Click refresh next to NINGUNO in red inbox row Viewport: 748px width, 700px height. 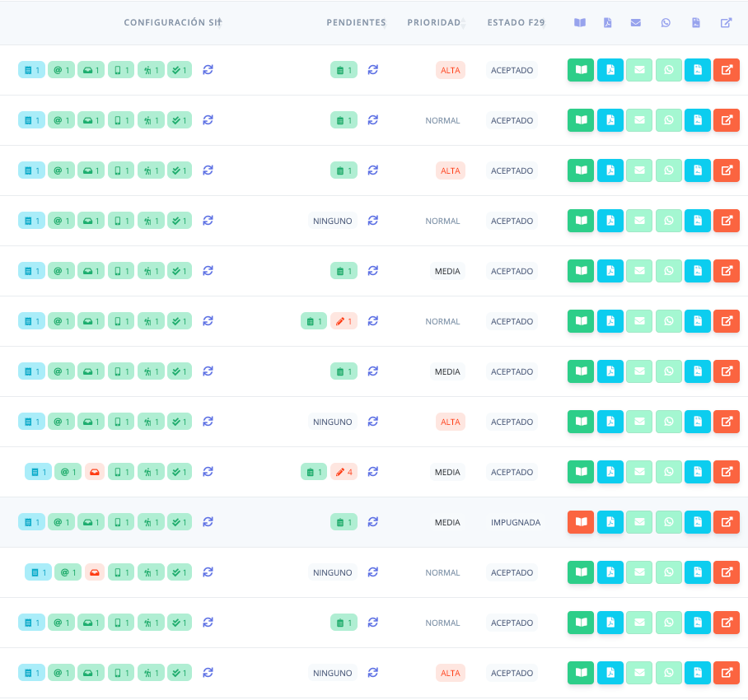(373, 572)
